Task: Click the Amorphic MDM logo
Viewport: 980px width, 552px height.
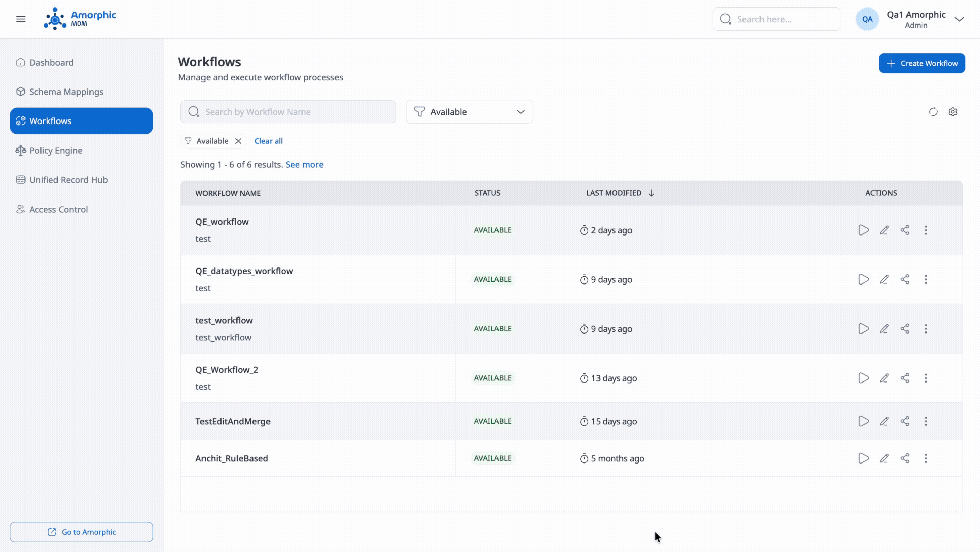Action: pos(80,19)
